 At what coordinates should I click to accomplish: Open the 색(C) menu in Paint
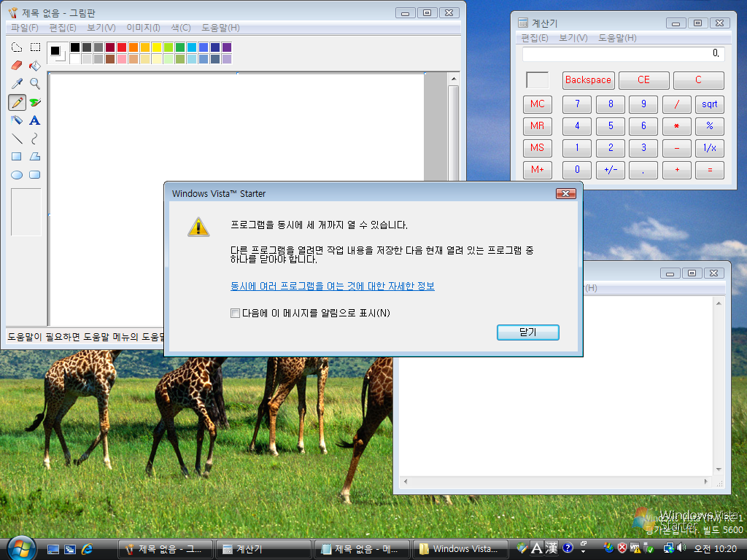(x=181, y=28)
